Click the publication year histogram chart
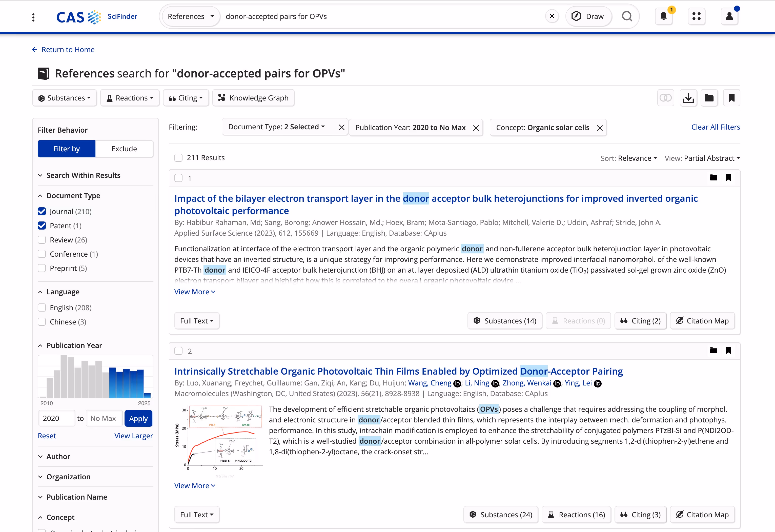The image size is (775, 532). 95,377
